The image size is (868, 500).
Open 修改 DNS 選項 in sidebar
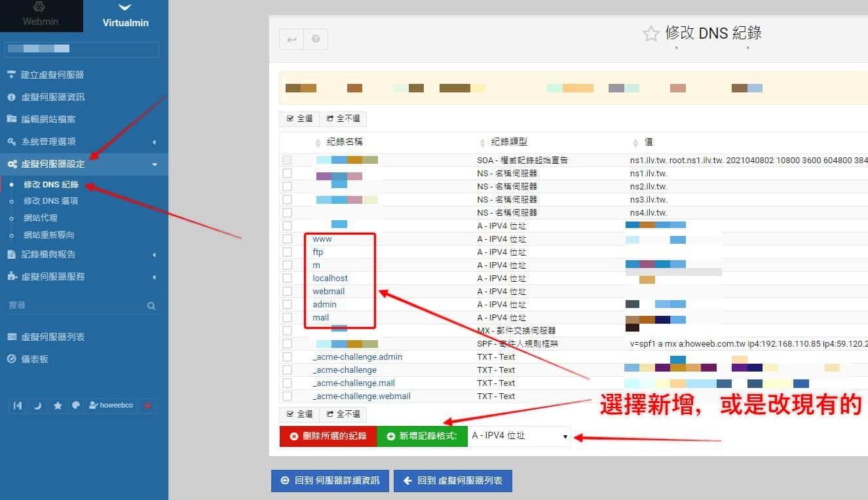50,201
